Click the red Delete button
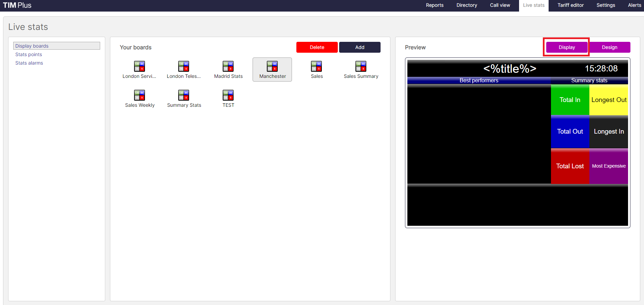This screenshot has height=305, width=644. pos(317,47)
